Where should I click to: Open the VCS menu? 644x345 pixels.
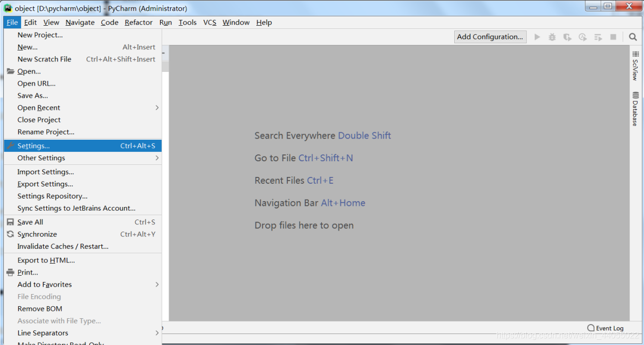pyautogui.click(x=209, y=22)
